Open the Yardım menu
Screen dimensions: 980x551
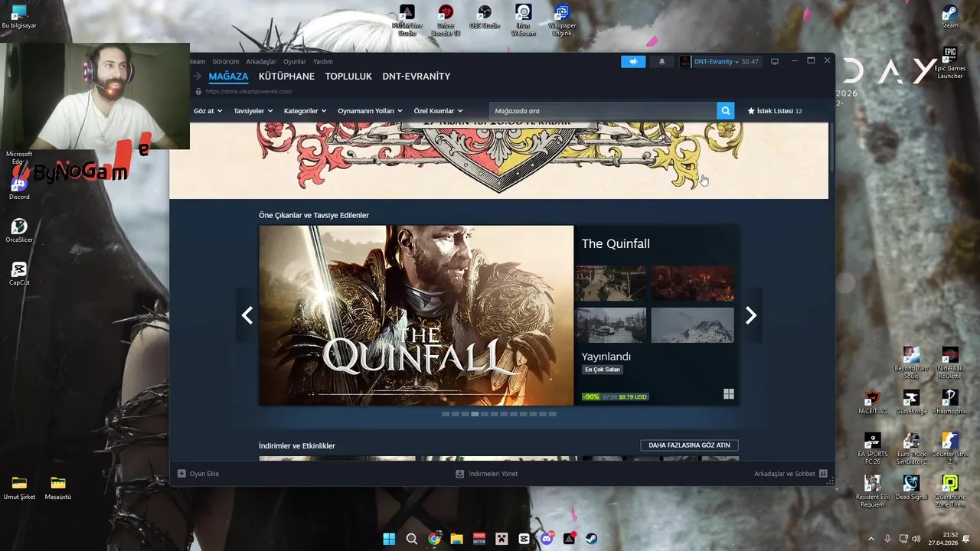[323, 61]
